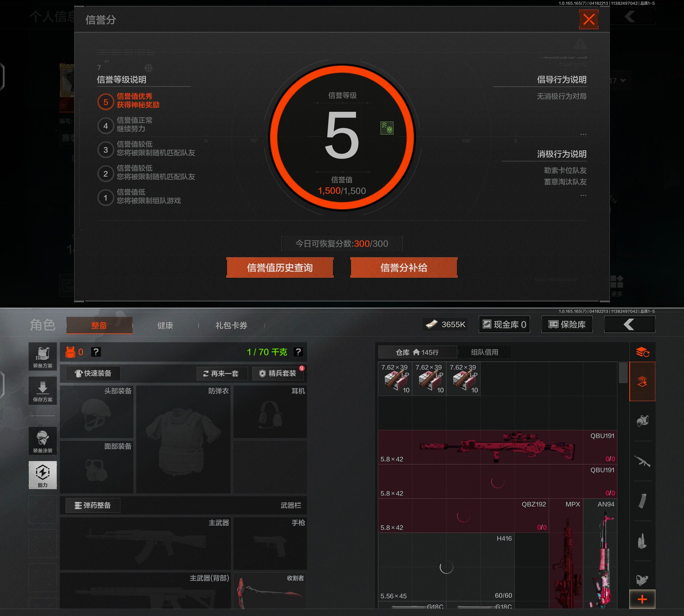Open the 组队借用 tab
The height and width of the screenshot is (616, 684).
484,352
